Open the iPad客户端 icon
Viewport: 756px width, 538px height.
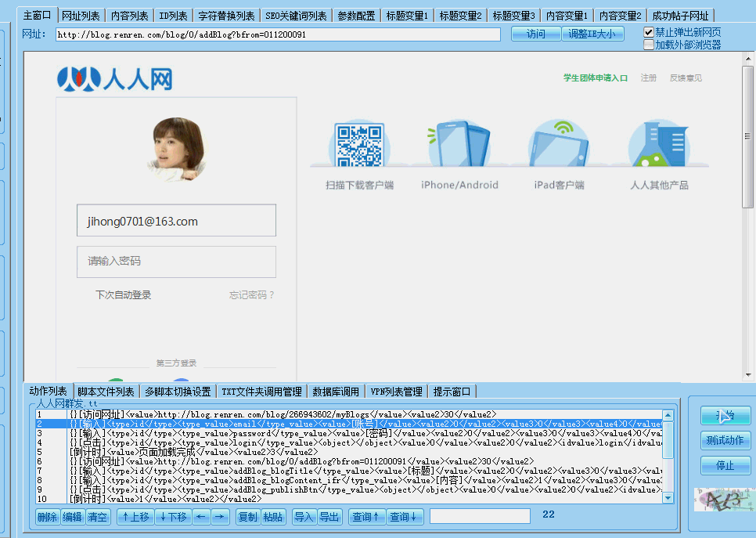coord(558,144)
